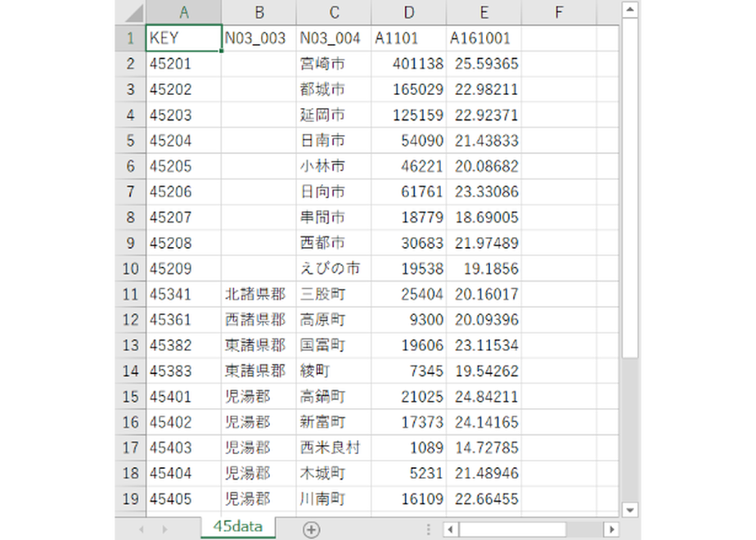Select the A1101 header cell
Image resolution: width=756 pixels, height=540 pixels.
(x=409, y=38)
